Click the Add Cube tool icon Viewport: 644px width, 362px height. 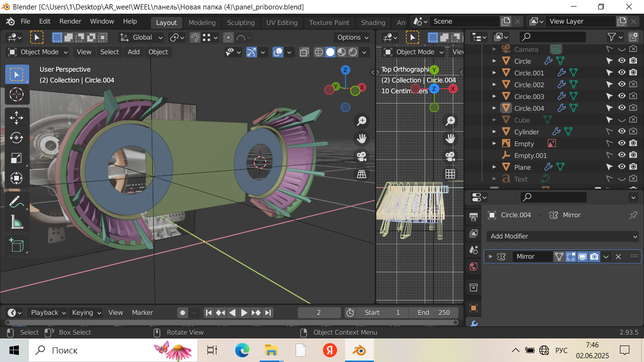tap(17, 245)
